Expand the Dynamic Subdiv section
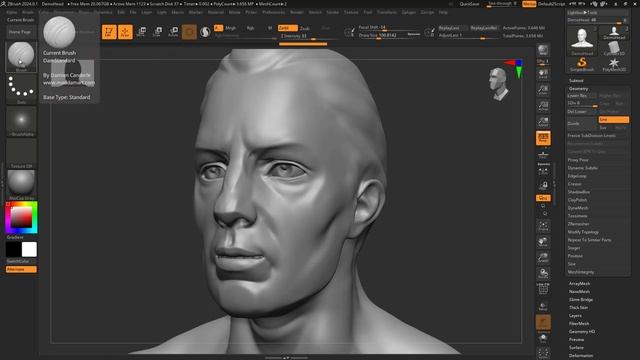Screen dimensions: 640x360 (582, 168)
